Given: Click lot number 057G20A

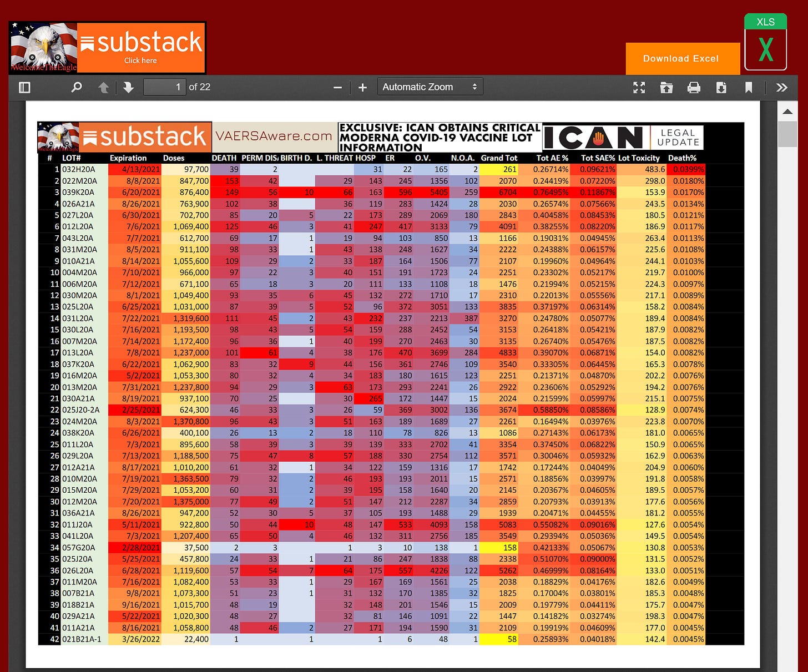Looking at the screenshot, I should [x=78, y=548].
